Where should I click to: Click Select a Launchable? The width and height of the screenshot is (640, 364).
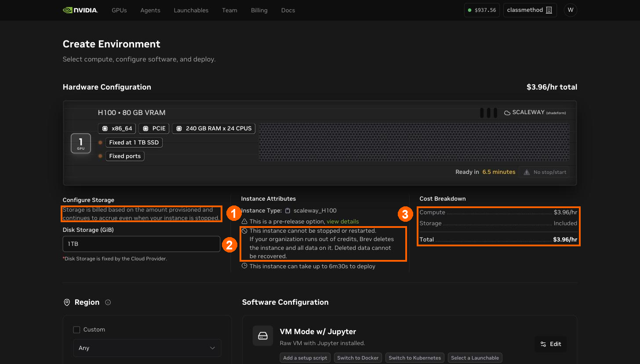coord(475,358)
